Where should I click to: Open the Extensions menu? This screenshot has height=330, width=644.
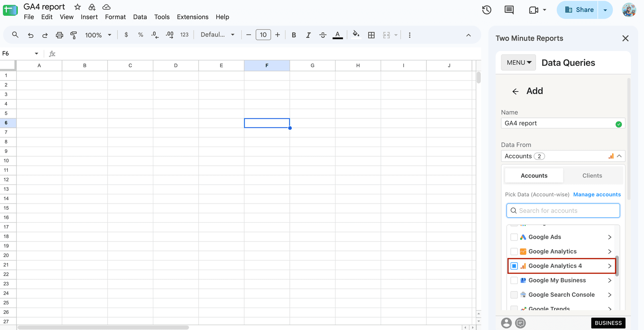193,17
